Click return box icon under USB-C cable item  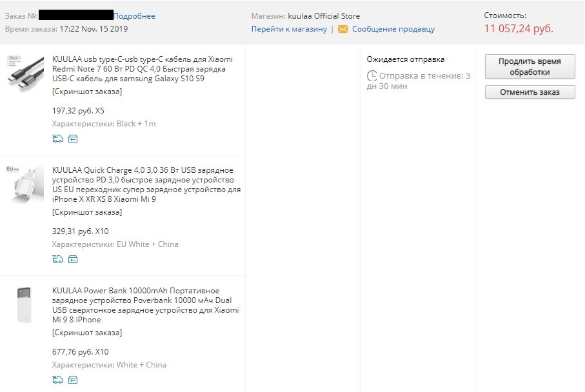click(73, 139)
